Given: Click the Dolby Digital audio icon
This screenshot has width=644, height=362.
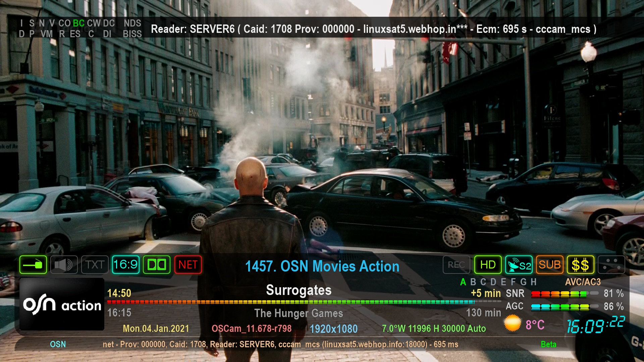Looking at the screenshot, I should pyautogui.click(x=156, y=264).
